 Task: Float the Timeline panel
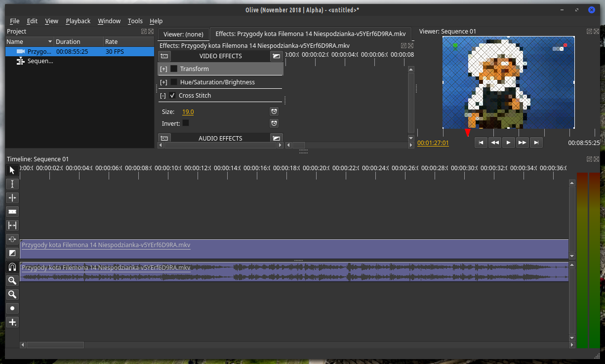589,159
